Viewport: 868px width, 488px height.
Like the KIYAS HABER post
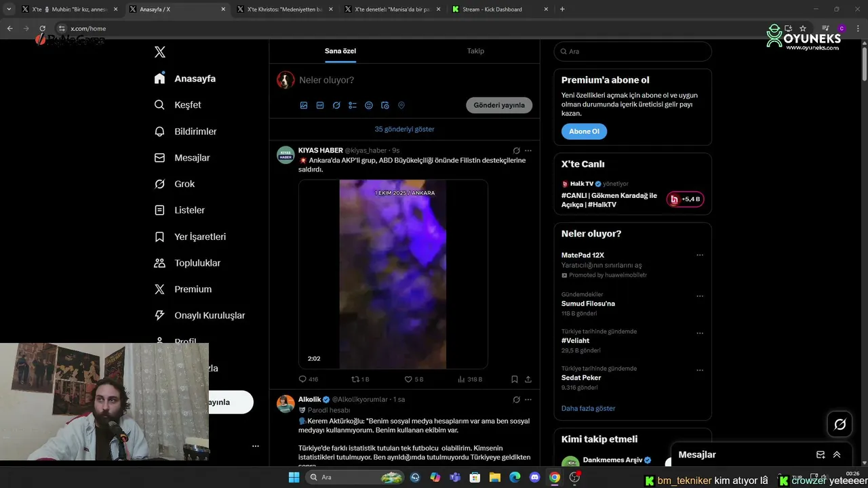coord(414,380)
